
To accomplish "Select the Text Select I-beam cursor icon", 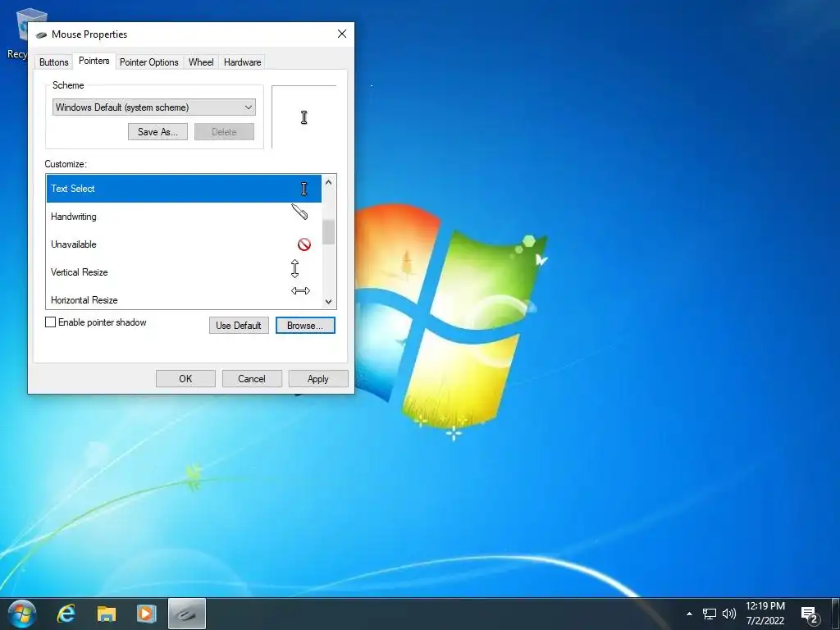I will tap(304, 189).
